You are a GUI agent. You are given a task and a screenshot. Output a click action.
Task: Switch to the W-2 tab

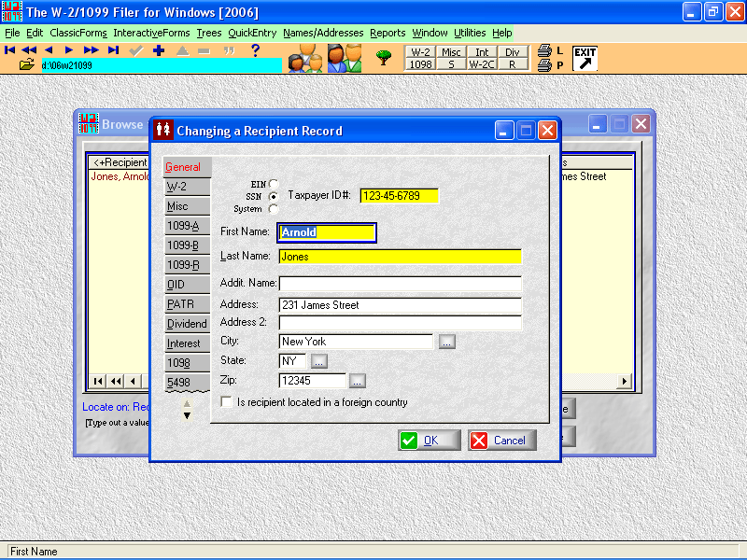[x=187, y=187]
